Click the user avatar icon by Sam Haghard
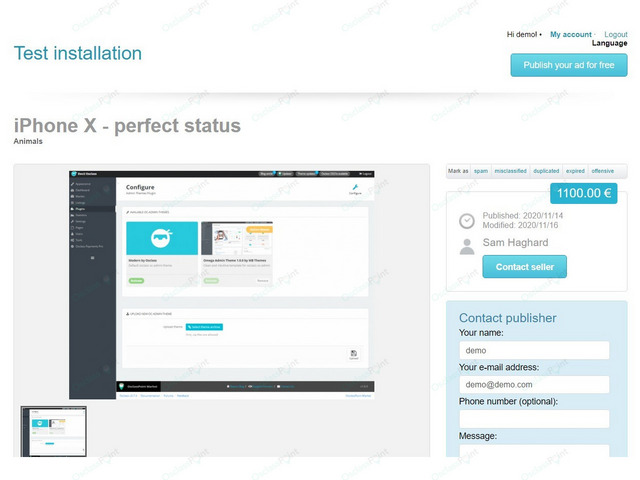 coord(467,247)
